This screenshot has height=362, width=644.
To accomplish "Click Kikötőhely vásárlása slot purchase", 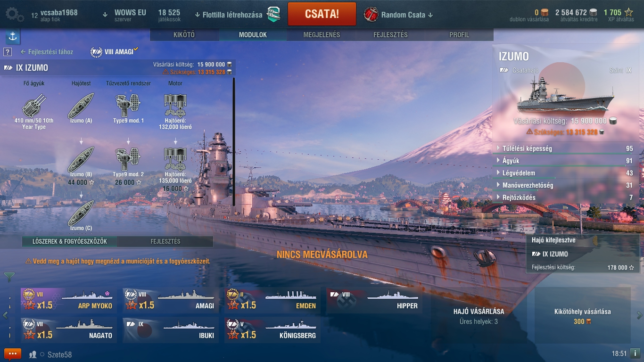I will (583, 316).
